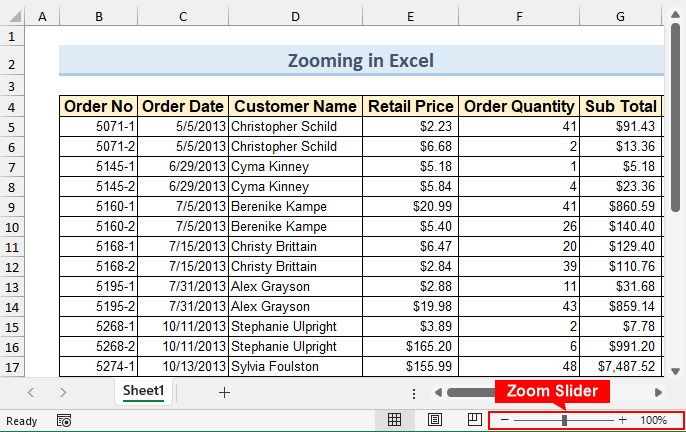Click the horizontal scrollbar thumb
The width and height of the screenshot is (686, 432).
point(472,393)
